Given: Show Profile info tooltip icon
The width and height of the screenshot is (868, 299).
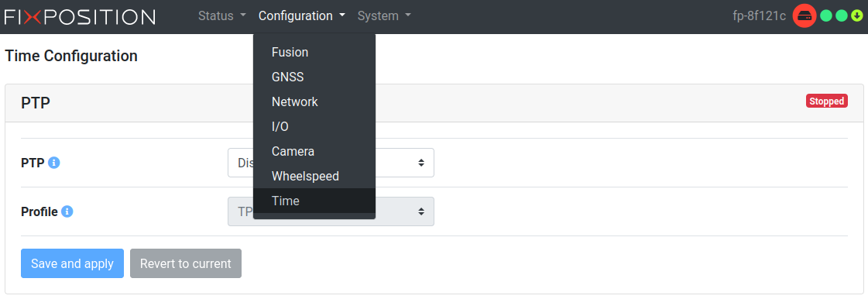Looking at the screenshot, I should [67, 211].
